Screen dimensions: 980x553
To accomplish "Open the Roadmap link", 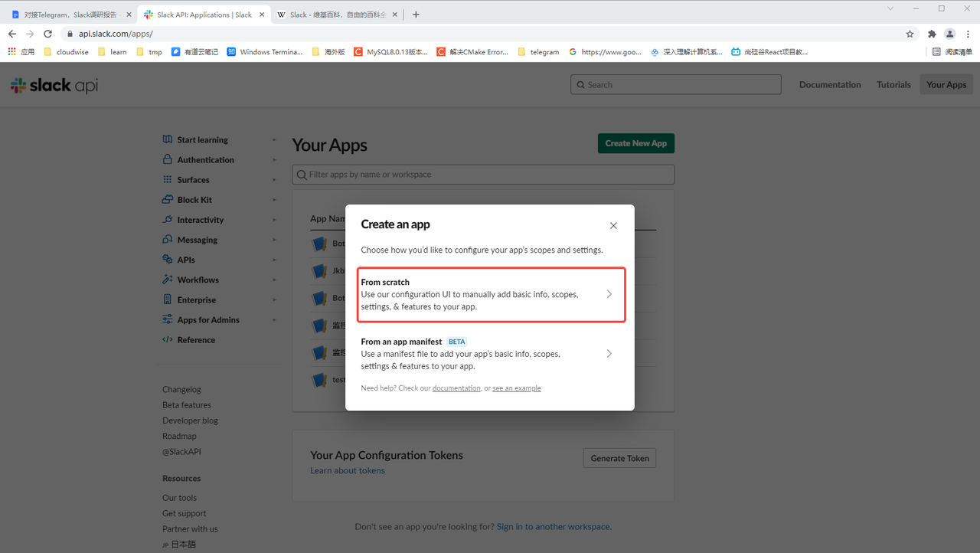I will (179, 436).
